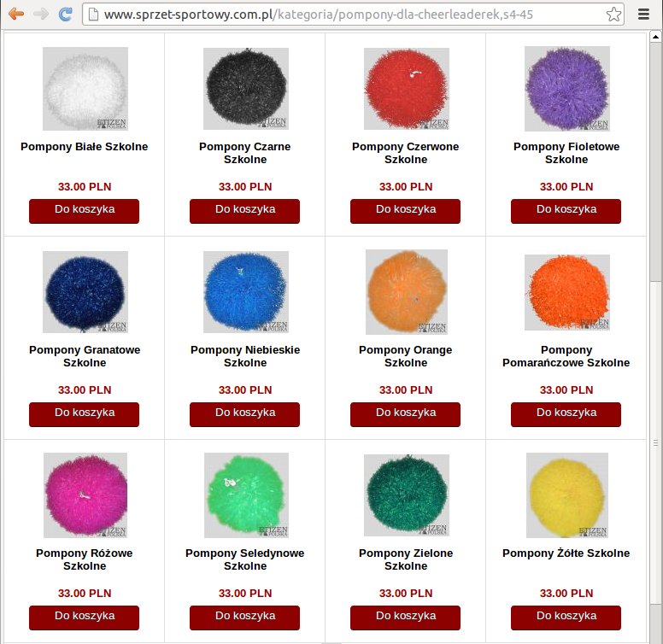Open the Pompony Seledynowe Szkolne title link
The image size is (663, 644).
click(x=245, y=559)
